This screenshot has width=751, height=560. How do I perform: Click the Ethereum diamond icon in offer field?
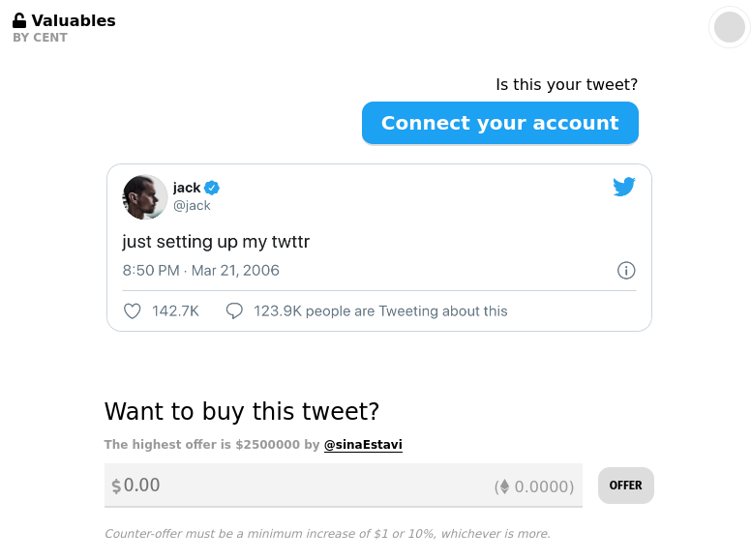502,486
